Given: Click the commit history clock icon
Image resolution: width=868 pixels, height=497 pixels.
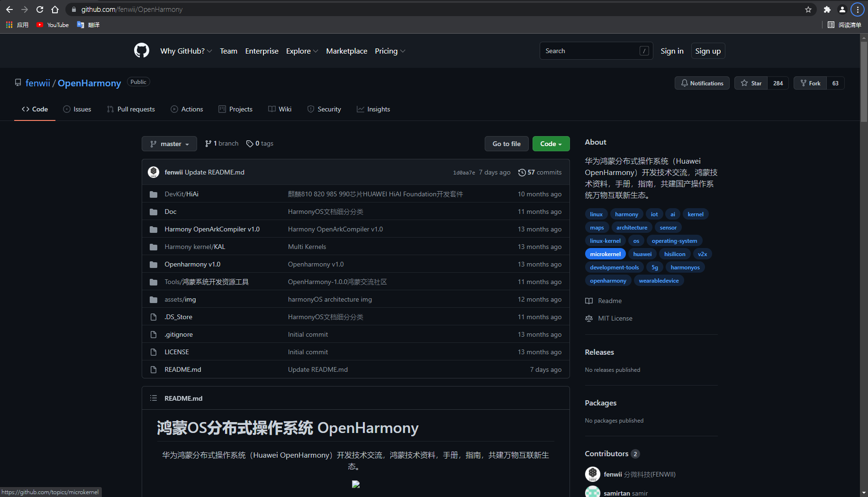Looking at the screenshot, I should (522, 172).
